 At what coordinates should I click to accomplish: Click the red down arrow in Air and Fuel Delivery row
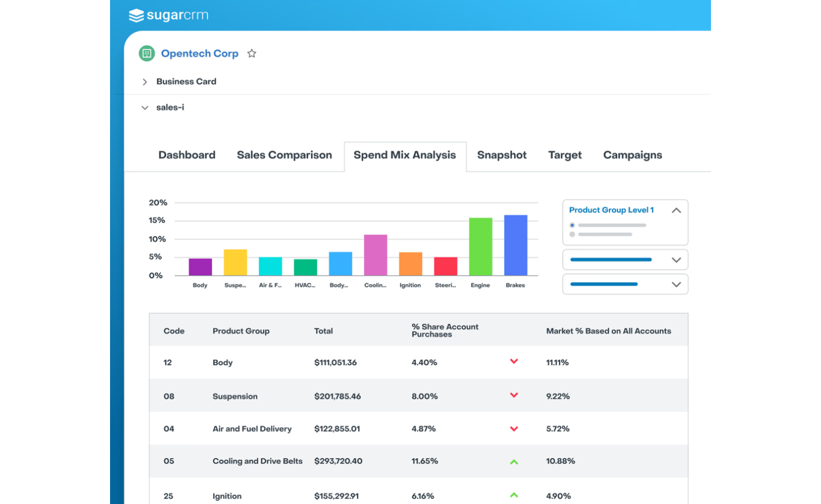514,429
